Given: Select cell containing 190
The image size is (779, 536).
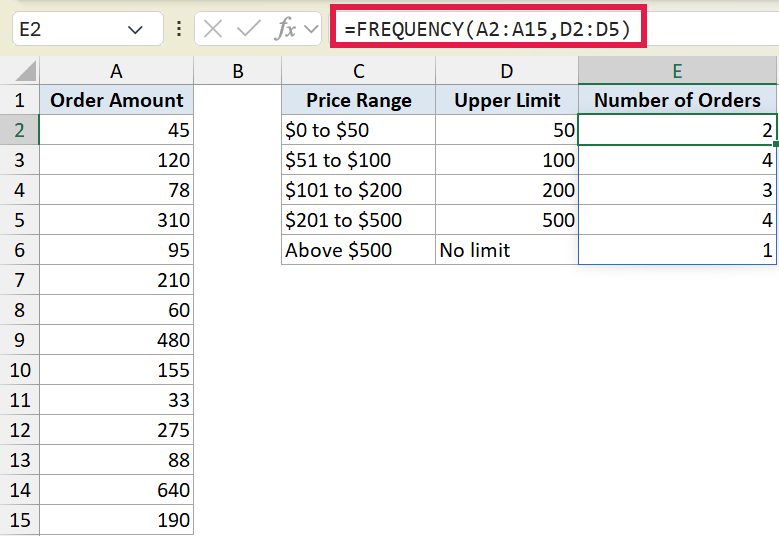Looking at the screenshot, I should click(x=116, y=520).
